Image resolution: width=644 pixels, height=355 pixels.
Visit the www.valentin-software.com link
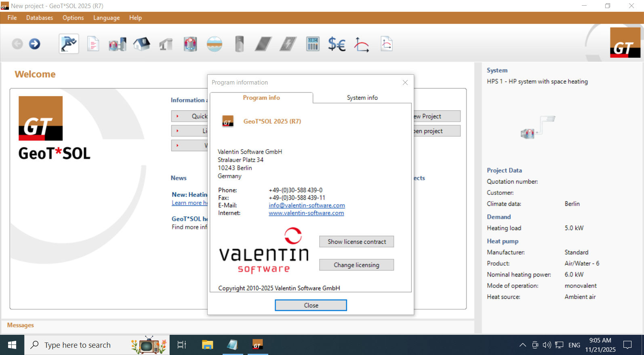coord(306,213)
